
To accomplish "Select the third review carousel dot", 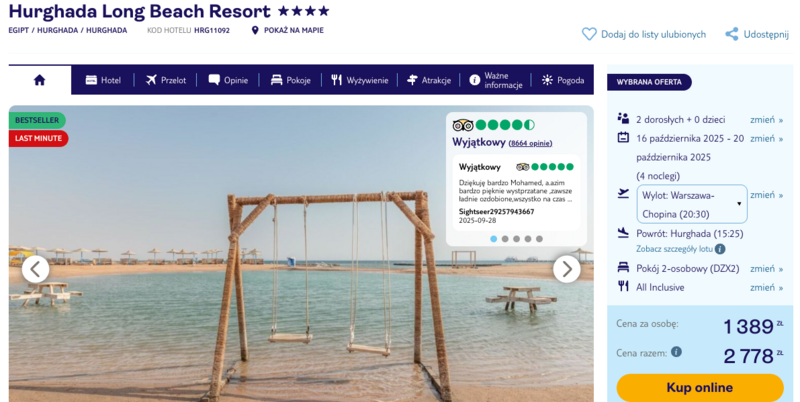I will 516,239.
